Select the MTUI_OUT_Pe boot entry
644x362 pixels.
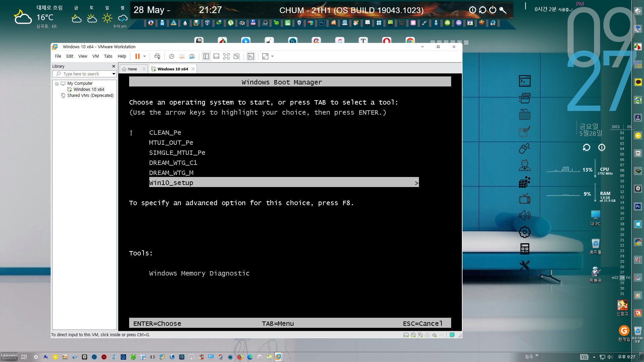pyautogui.click(x=171, y=143)
